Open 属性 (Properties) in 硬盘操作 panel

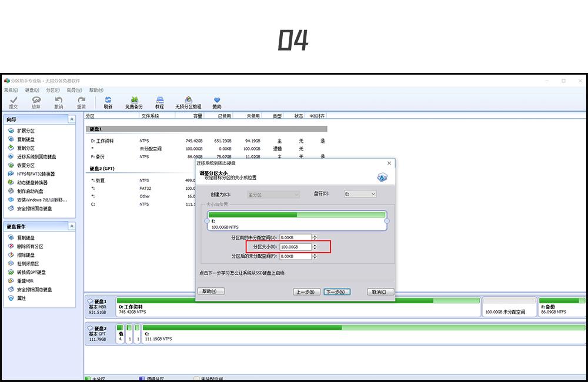[17, 298]
